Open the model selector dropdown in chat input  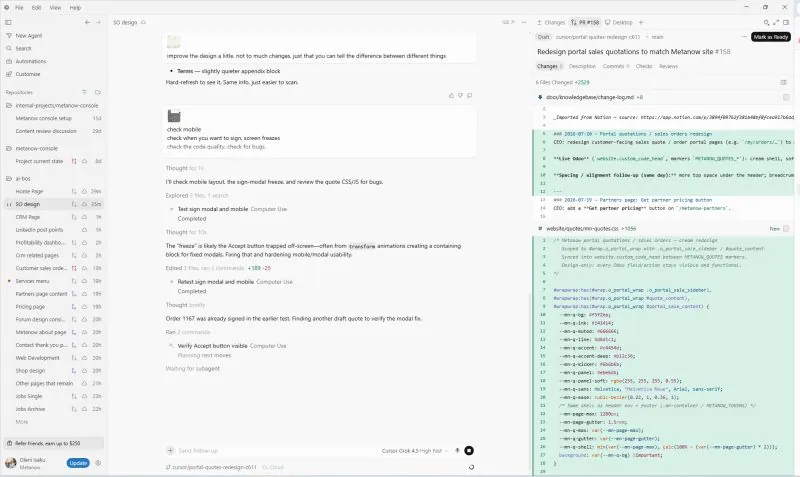pyautogui.click(x=414, y=451)
